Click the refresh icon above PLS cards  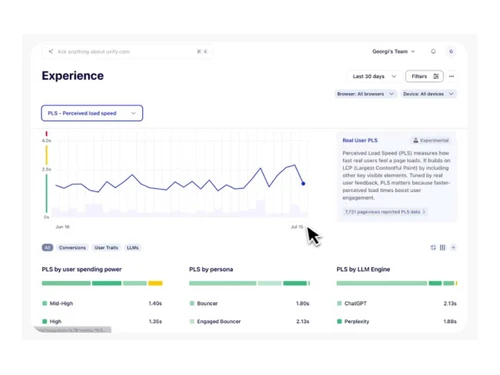coord(433,247)
